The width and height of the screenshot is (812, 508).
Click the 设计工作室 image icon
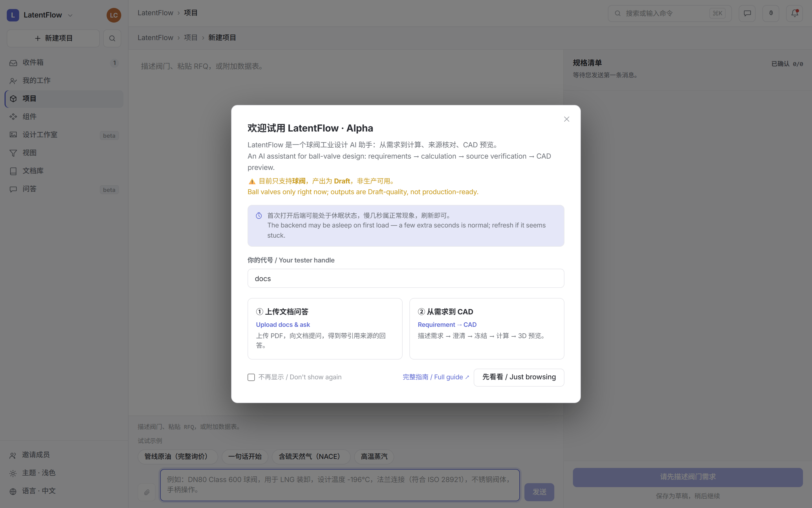13,135
